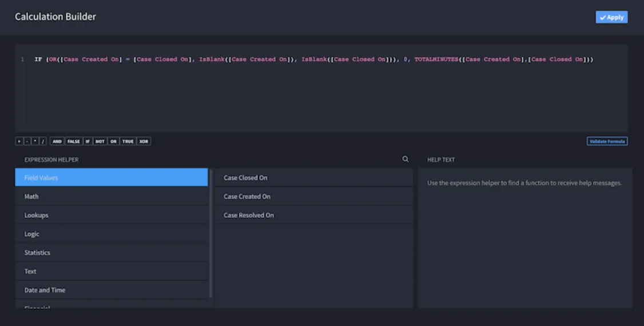Screen dimensions: 644x326
Task: Open the Lookups category
Action: pyautogui.click(x=112, y=215)
